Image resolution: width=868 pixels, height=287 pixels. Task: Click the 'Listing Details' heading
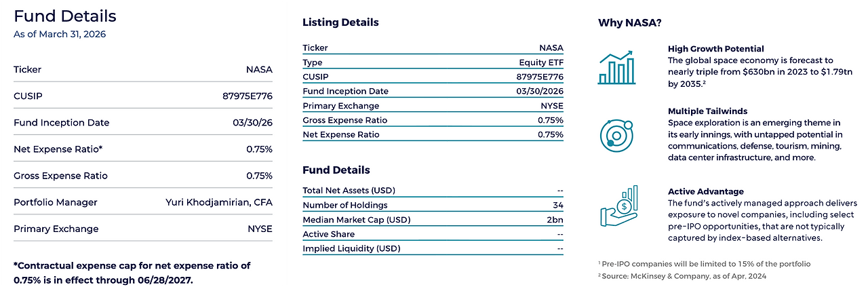[340, 22]
